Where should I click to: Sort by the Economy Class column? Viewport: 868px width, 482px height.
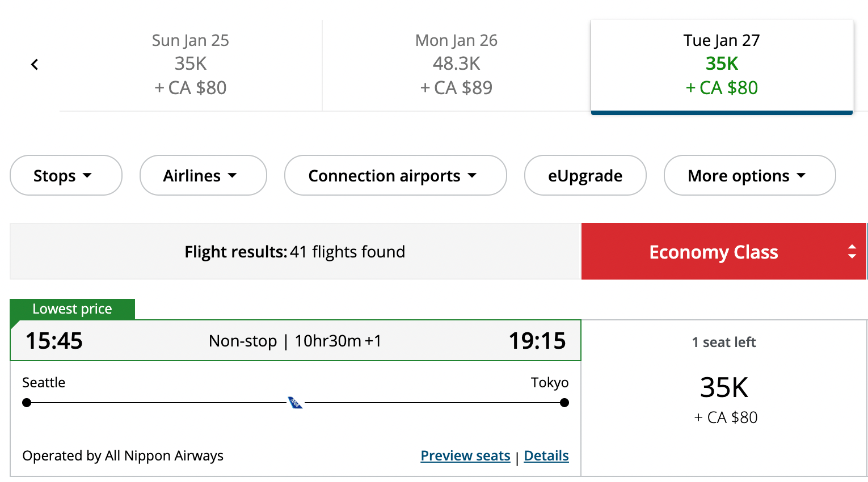click(x=713, y=252)
